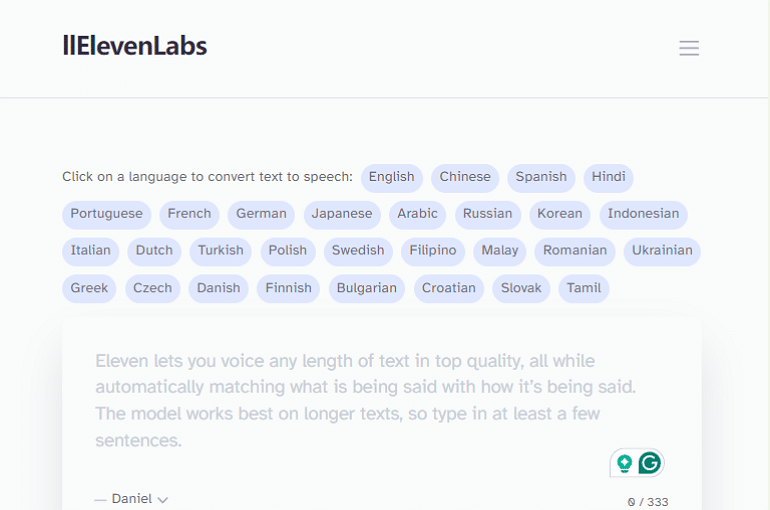The image size is (770, 510).
Task: Choose Greek as the language
Action: pos(89,288)
